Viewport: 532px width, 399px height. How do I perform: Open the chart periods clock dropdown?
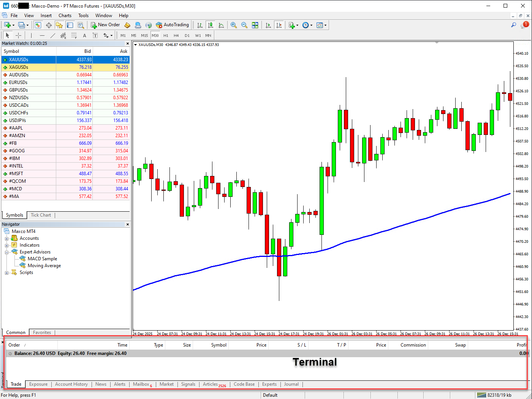307,25
